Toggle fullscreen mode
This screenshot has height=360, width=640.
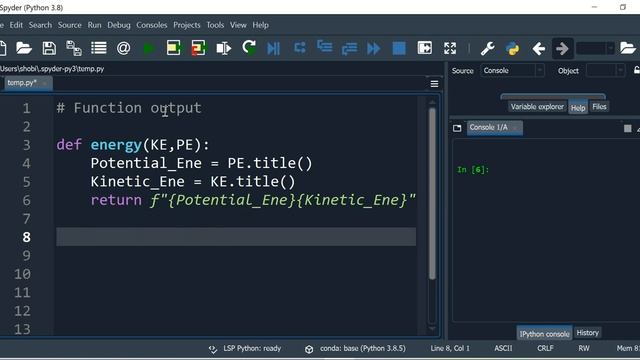[450, 49]
